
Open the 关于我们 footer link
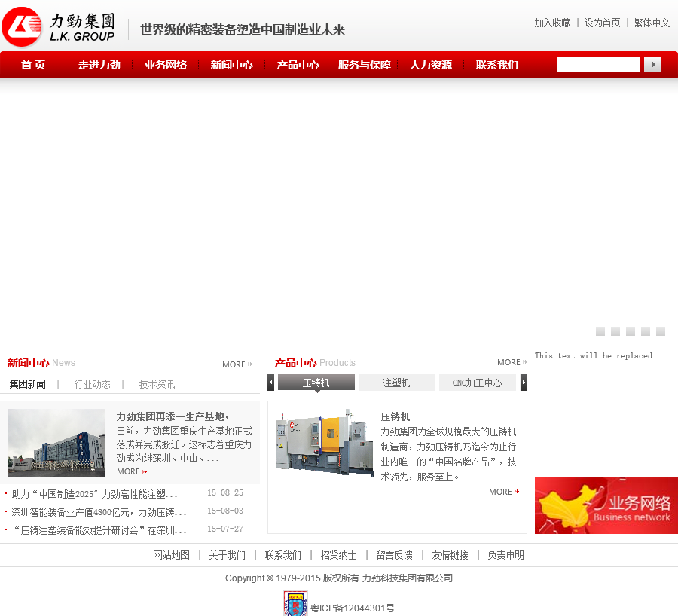coord(227,555)
